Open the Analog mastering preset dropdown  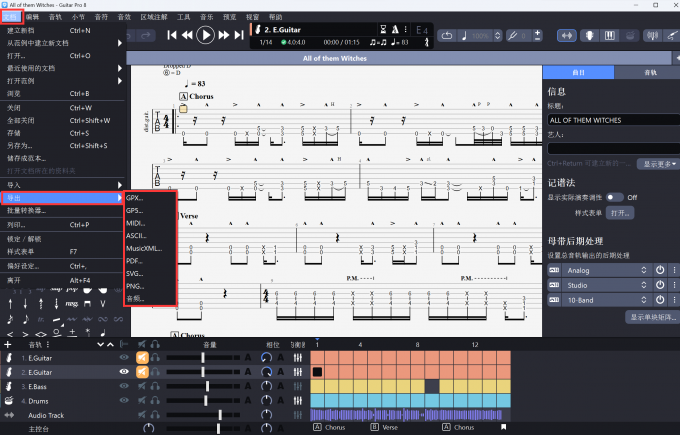click(608, 270)
